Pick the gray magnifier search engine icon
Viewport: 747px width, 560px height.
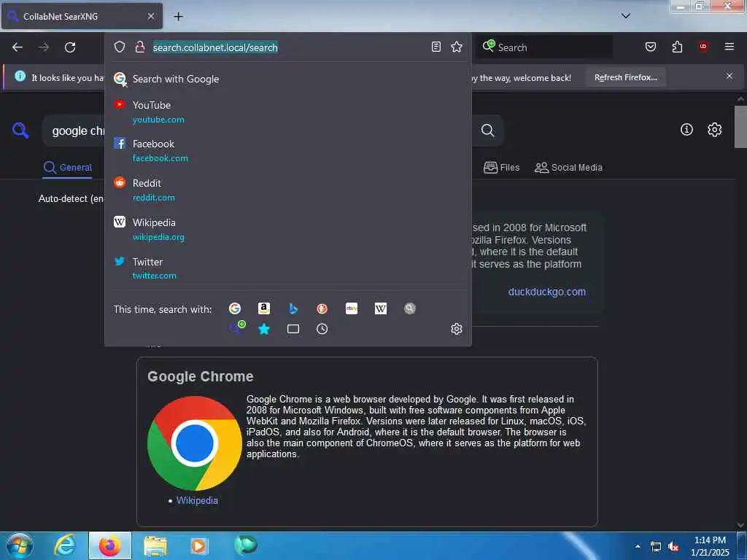[x=410, y=308]
